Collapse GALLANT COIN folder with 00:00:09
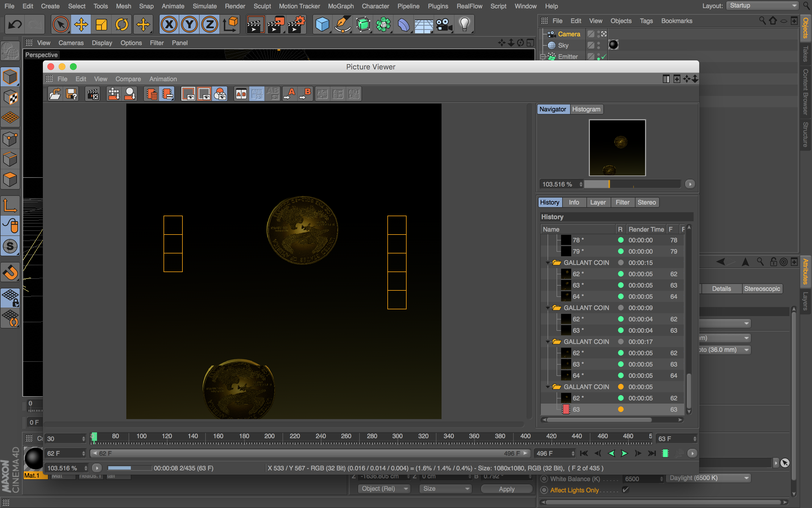 548,308
